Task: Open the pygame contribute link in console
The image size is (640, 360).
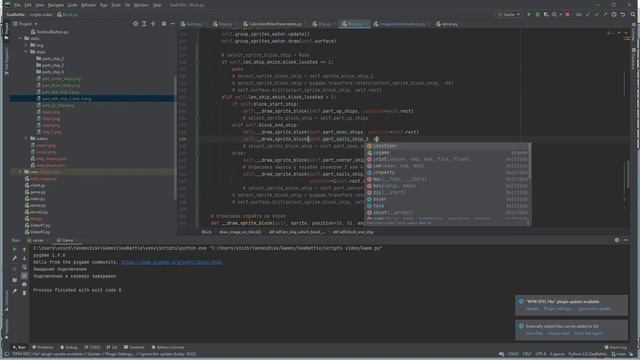Action: coord(172,262)
